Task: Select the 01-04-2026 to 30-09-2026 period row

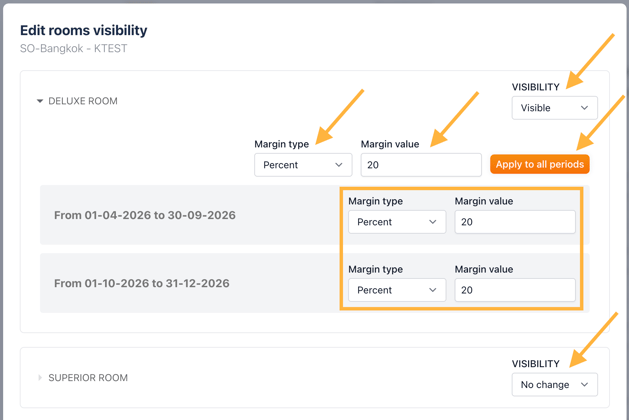Action: point(145,215)
